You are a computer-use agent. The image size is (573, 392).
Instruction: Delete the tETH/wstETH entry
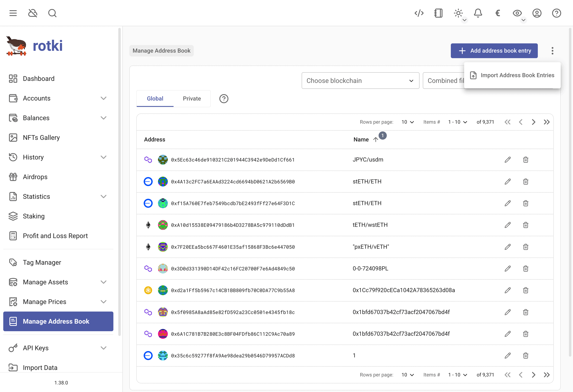click(x=525, y=225)
